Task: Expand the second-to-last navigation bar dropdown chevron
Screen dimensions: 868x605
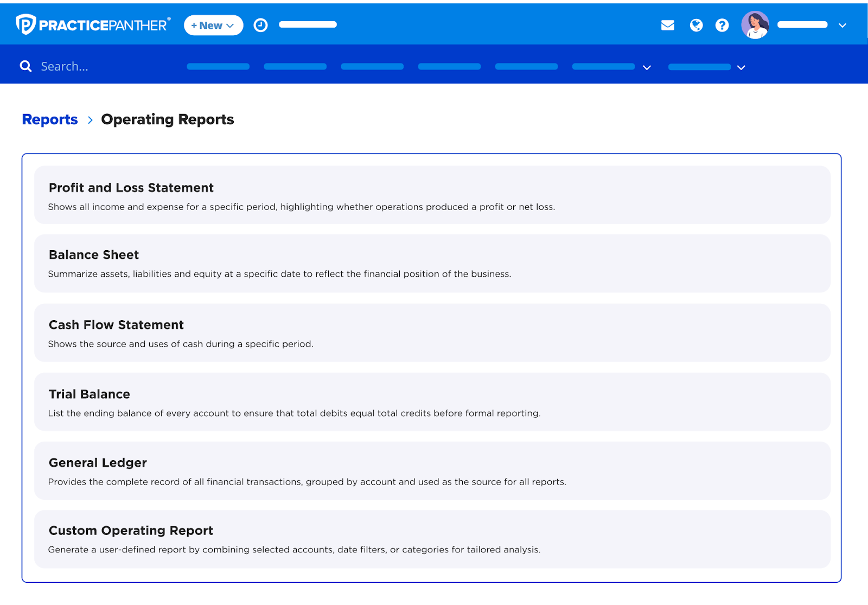Action: (x=647, y=67)
